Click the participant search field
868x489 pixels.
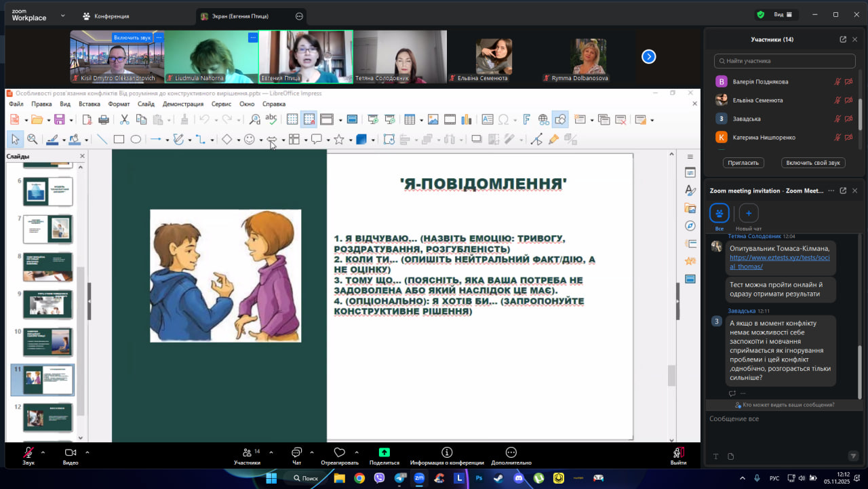[x=785, y=61]
